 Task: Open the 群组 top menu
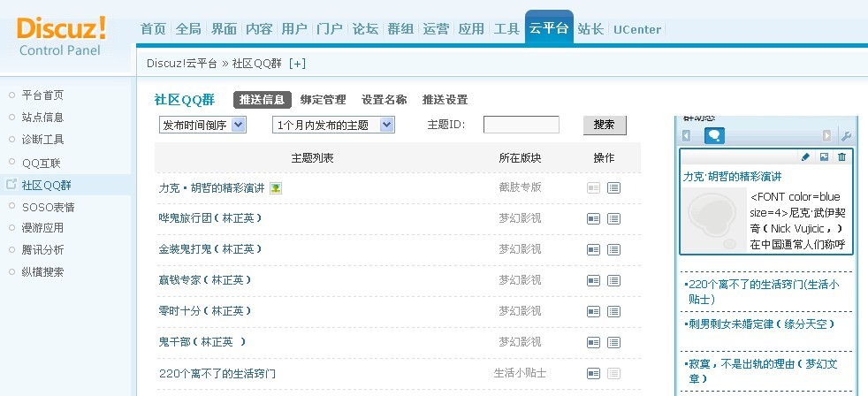coord(400,29)
